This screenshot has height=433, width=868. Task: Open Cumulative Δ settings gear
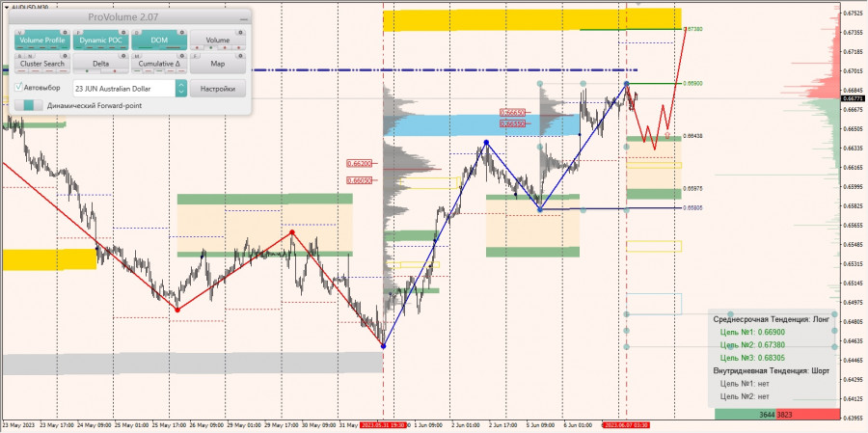click(182, 56)
